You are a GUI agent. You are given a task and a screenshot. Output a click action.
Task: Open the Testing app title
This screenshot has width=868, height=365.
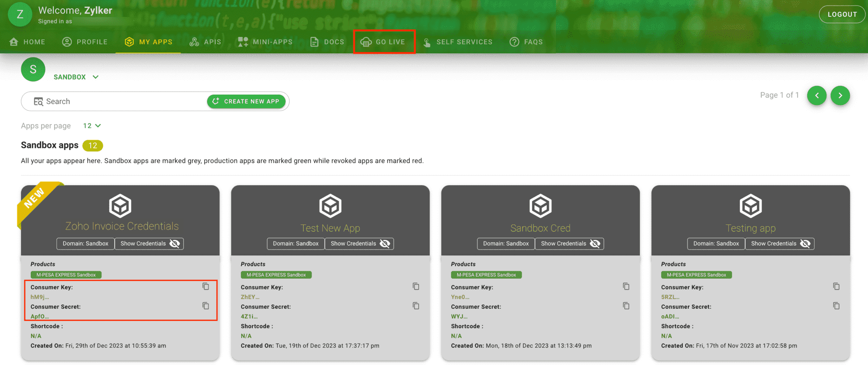(751, 228)
